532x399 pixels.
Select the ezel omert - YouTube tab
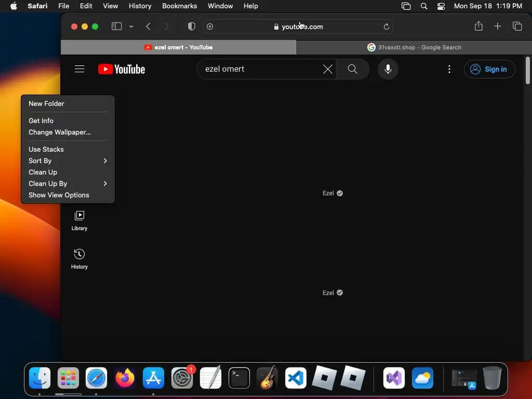point(179,47)
